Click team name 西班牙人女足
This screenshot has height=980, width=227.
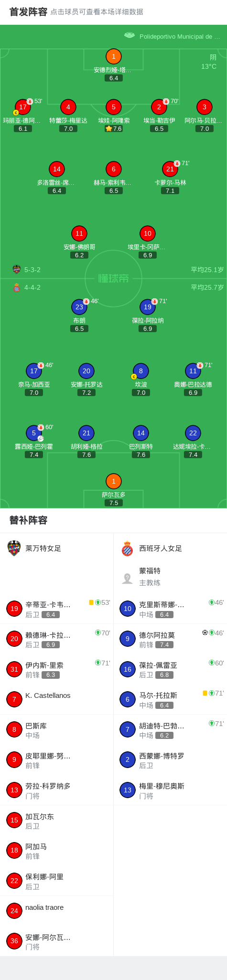[x=161, y=548]
